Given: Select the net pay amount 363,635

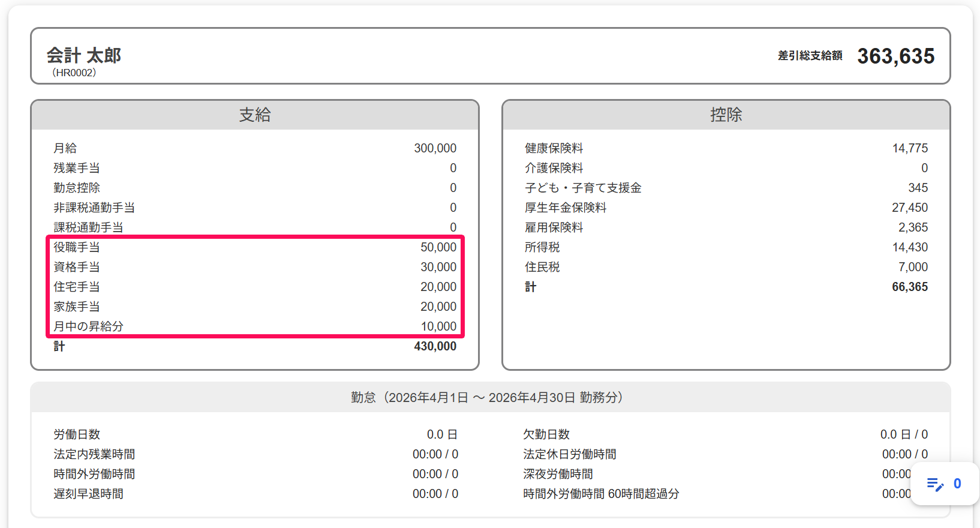Looking at the screenshot, I should pos(895,56).
